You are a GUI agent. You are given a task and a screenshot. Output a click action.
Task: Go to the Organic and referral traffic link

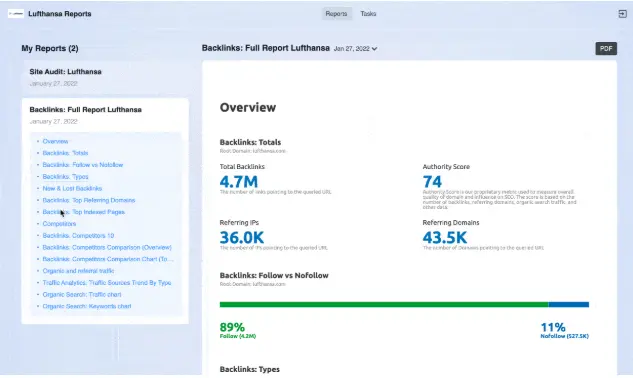pyautogui.click(x=78, y=271)
